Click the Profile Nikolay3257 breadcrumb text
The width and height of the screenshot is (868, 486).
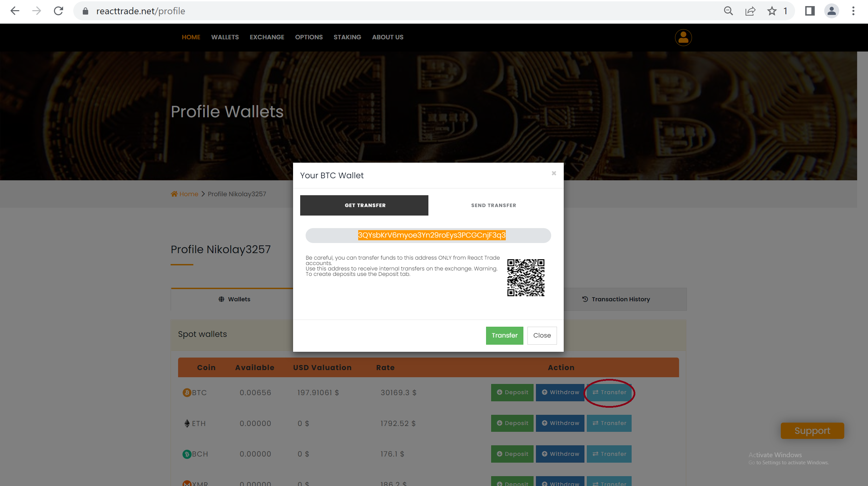click(237, 194)
